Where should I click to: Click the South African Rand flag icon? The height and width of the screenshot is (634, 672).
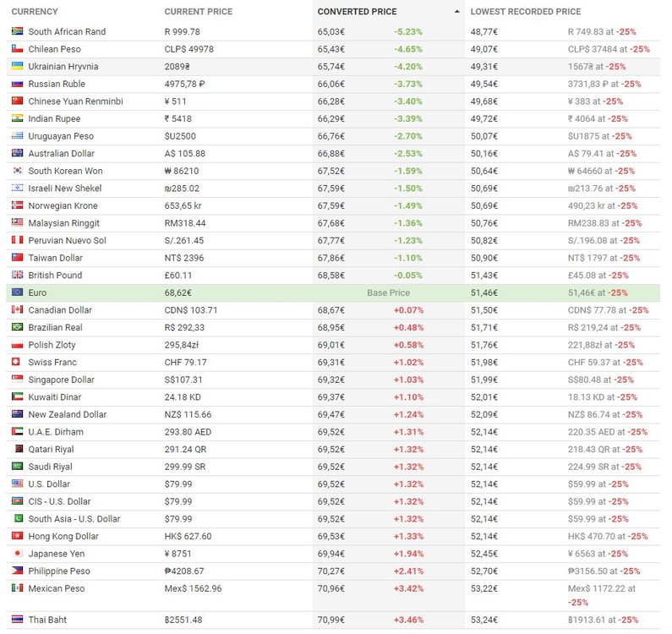(16, 31)
